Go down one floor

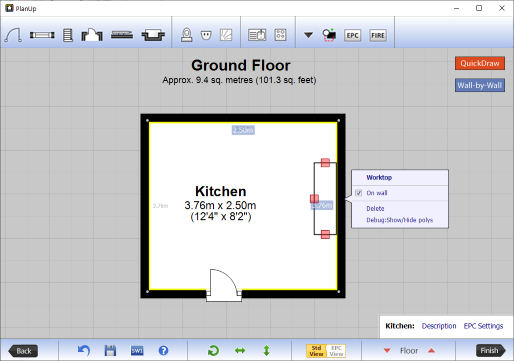tap(387, 351)
